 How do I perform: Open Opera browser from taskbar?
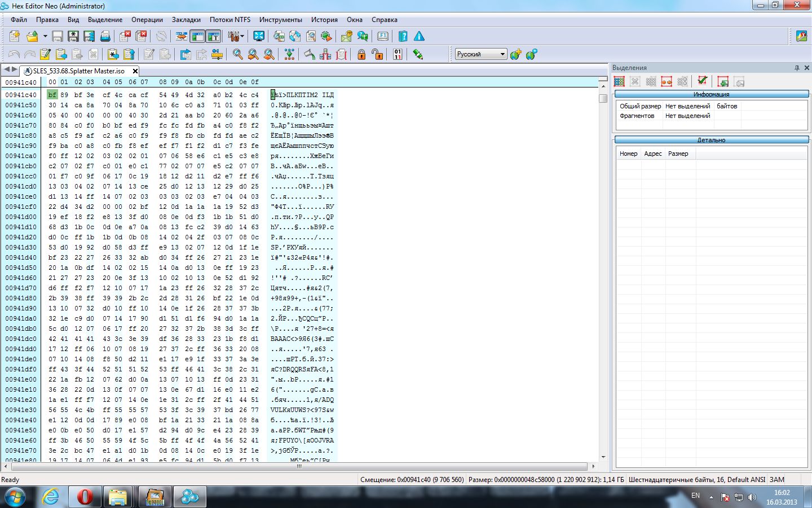click(85, 497)
